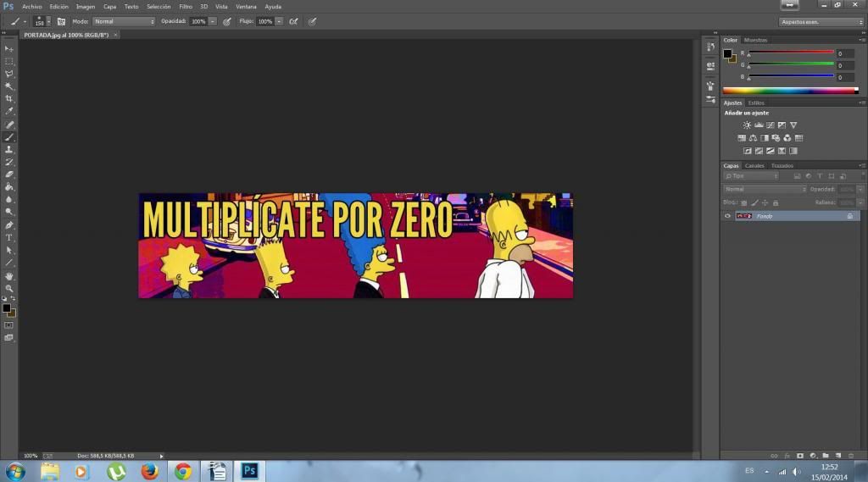Close the PORTADA.jpg document tab
Viewport: 868px width, 482px height.
click(x=116, y=35)
